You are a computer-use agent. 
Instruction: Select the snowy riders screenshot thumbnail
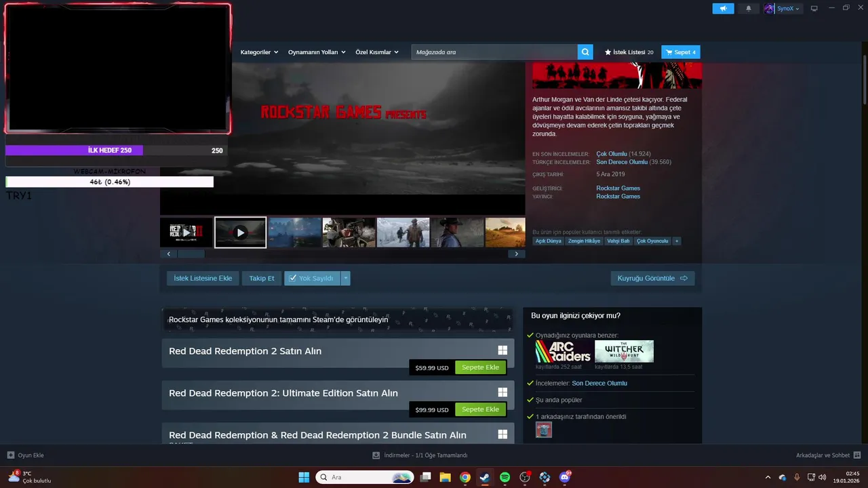tap(403, 232)
